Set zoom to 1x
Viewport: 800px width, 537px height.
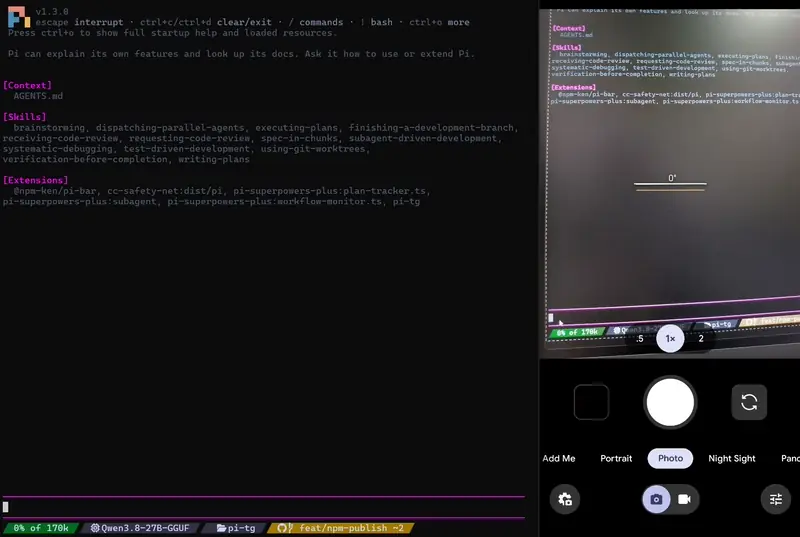click(670, 339)
